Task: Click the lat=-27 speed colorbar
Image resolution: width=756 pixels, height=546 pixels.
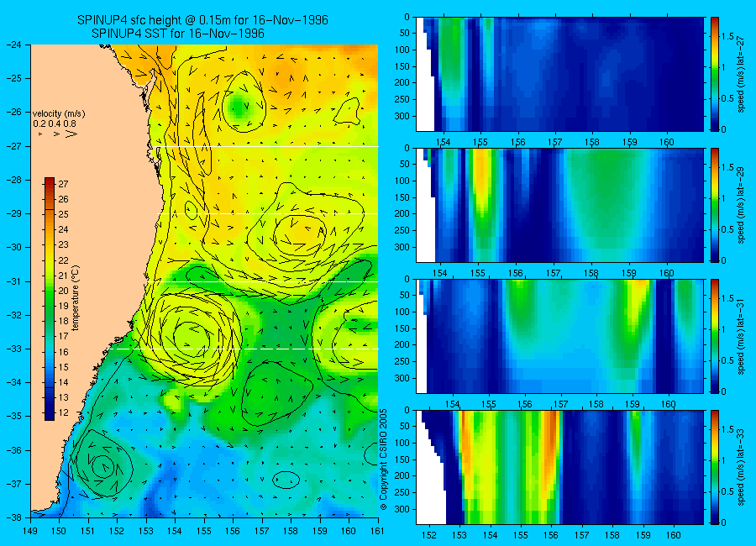Action: pos(714,74)
